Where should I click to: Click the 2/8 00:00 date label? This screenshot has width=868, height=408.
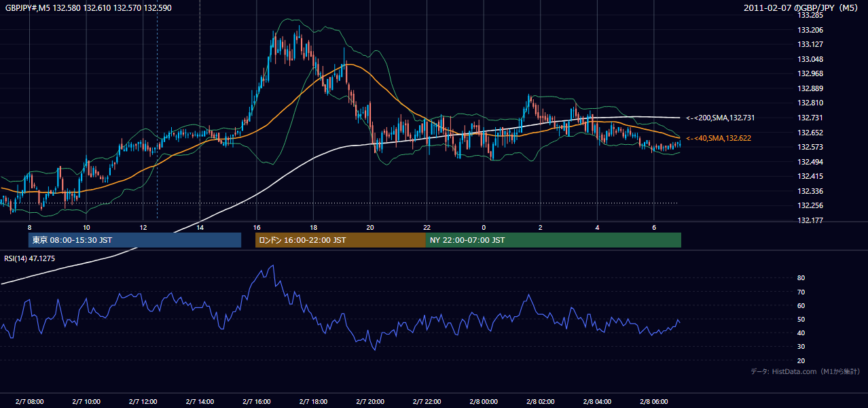coord(484,401)
